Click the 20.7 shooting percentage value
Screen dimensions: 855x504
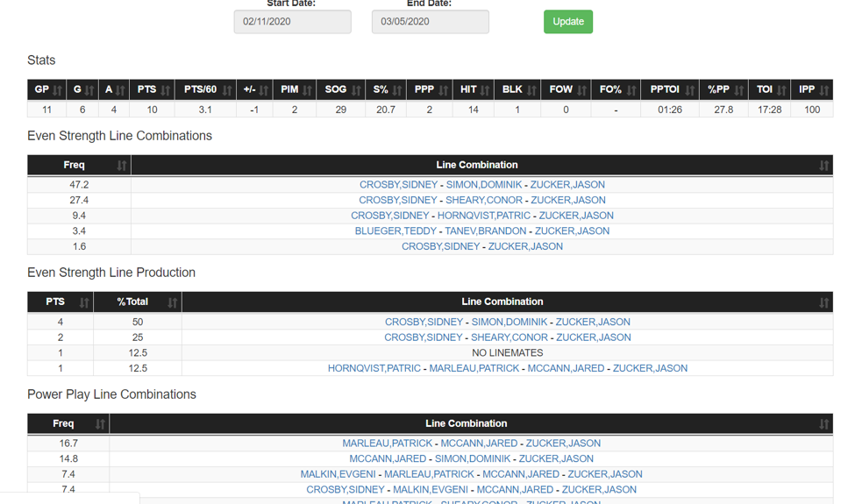[x=386, y=110]
